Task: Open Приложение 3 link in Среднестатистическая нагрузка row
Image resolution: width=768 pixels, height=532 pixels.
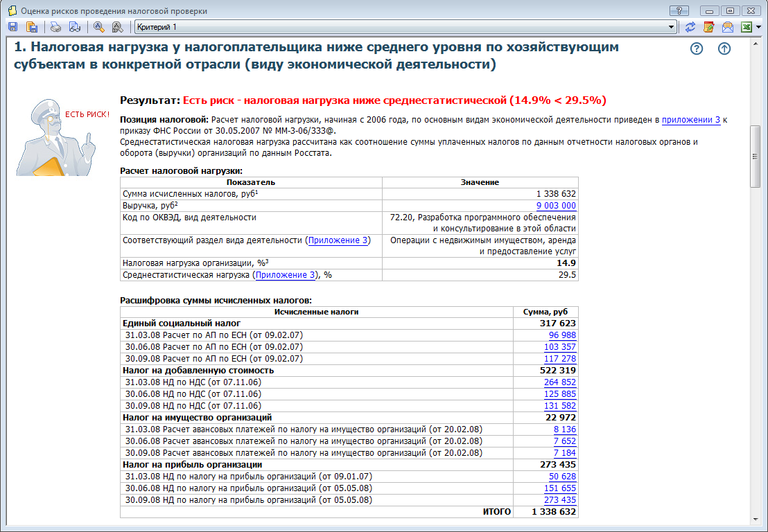Action: click(285, 275)
